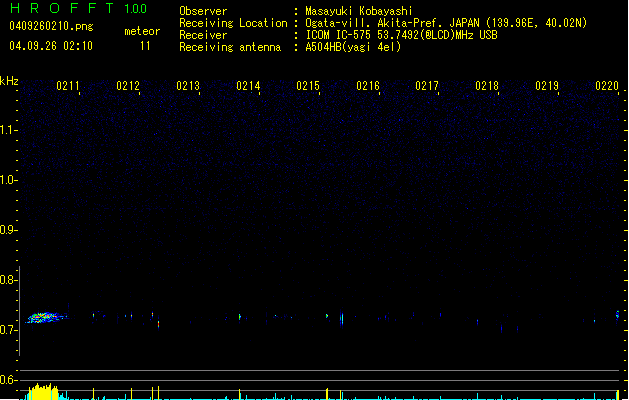Click the 0211 time axis marker
The height and width of the screenshot is (400, 629).
[68, 86]
